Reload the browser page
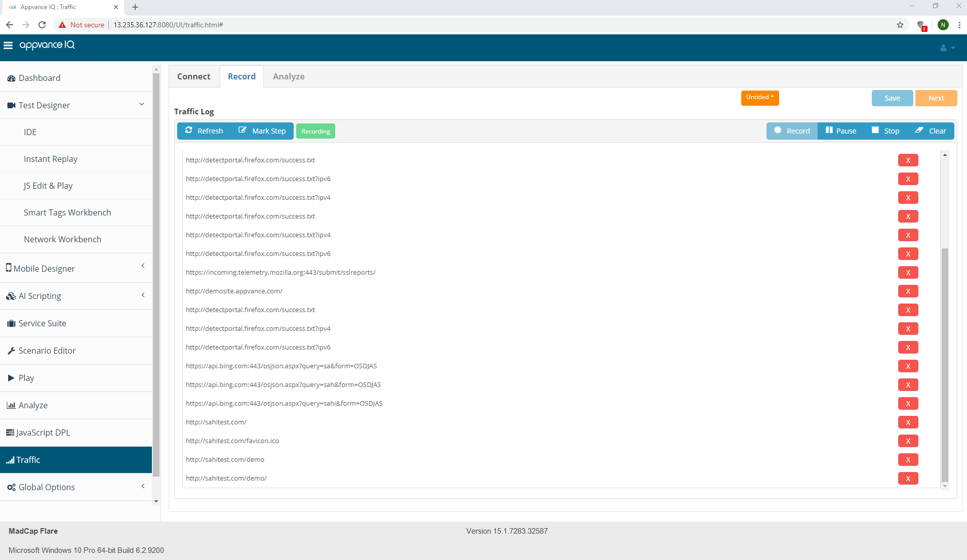Viewport: 967px width, 560px height. coord(42,25)
